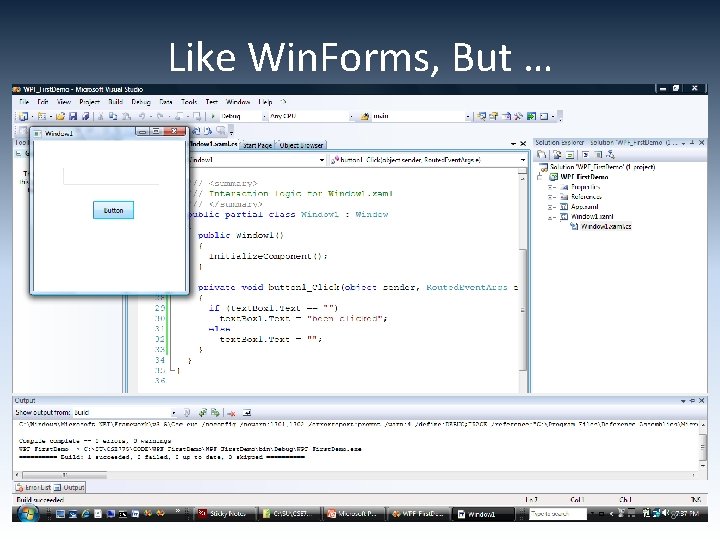
Task: Click the Find in Files icon beside main
Action: pos(365,117)
